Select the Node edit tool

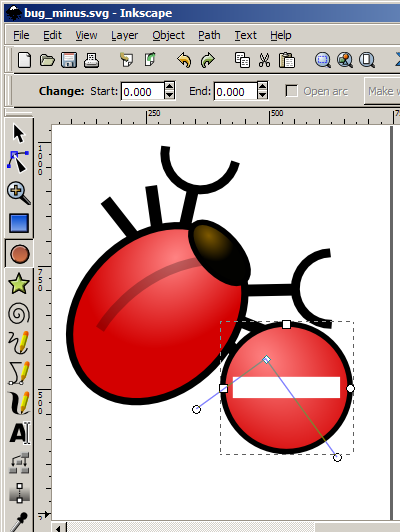coord(18,162)
